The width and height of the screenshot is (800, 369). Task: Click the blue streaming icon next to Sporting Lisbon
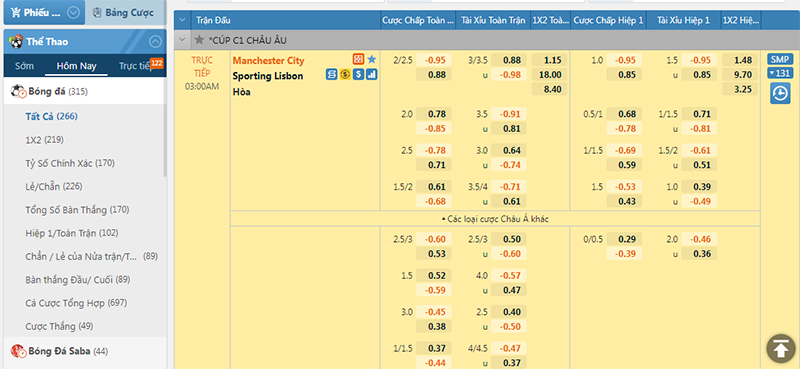pos(331,75)
